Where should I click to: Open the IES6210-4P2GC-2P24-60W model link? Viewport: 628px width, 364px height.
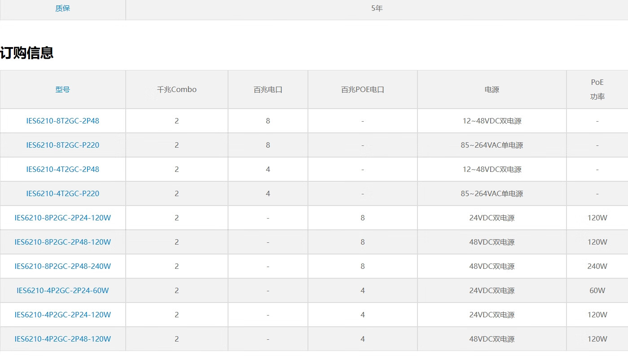point(63,290)
